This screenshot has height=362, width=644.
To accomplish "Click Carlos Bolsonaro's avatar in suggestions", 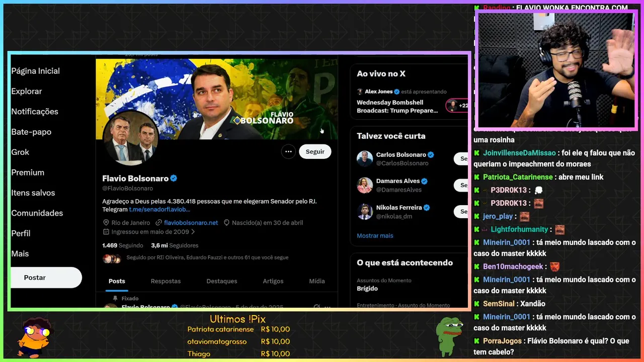I will click(365, 158).
